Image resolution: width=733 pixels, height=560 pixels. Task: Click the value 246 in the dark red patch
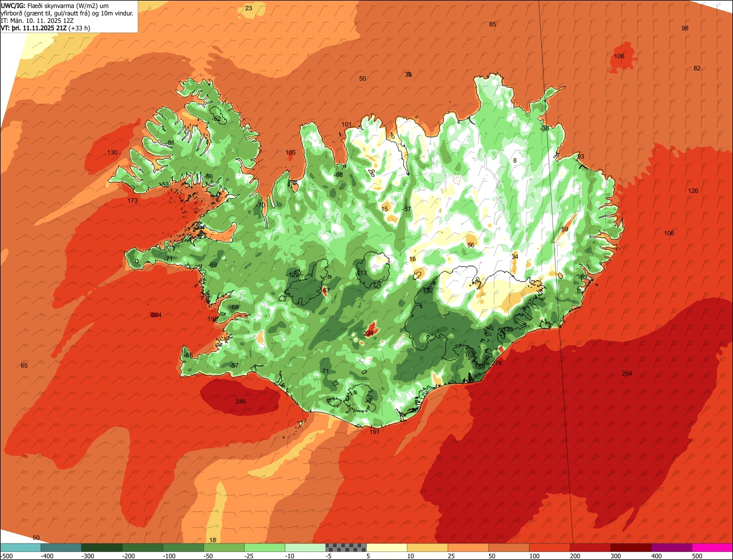[x=241, y=401]
